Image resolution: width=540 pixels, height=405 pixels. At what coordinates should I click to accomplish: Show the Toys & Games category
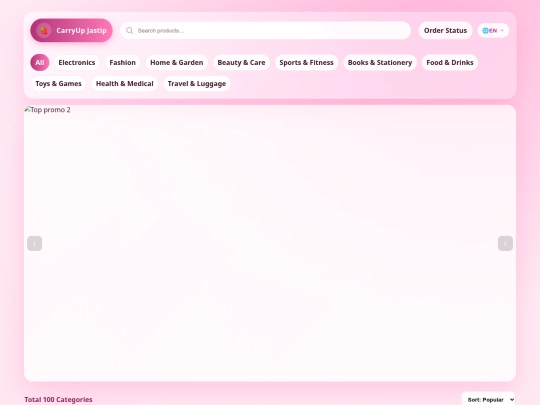pos(58,84)
